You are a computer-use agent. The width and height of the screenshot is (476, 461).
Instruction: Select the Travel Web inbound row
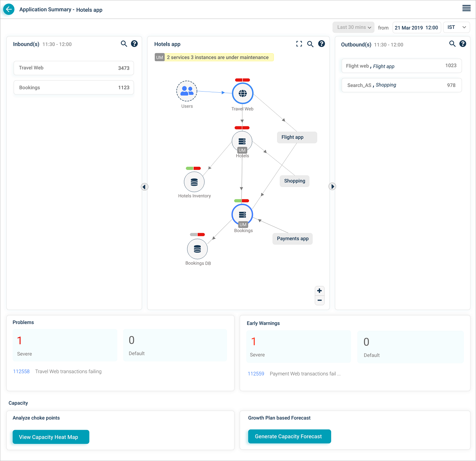pyautogui.click(x=74, y=68)
